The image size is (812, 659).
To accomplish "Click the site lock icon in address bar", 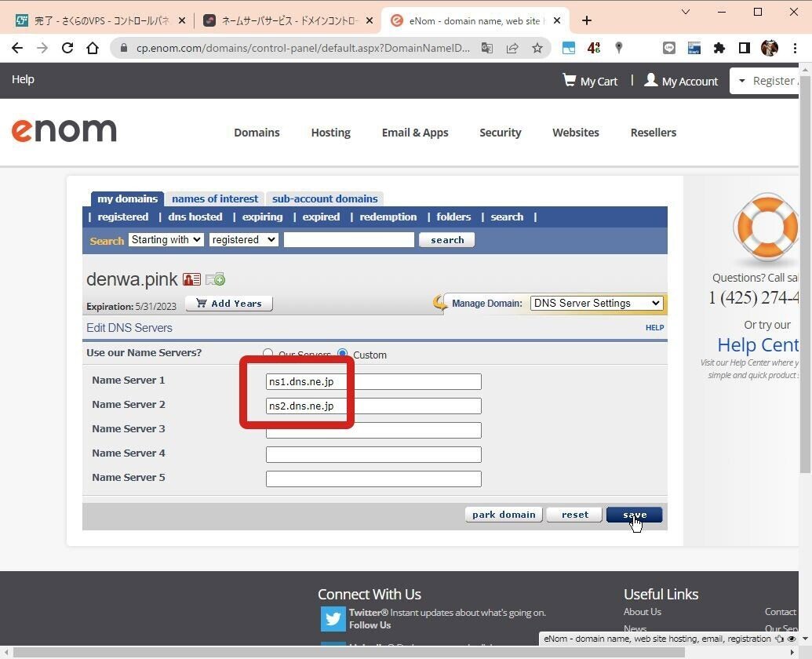I will [123, 48].
